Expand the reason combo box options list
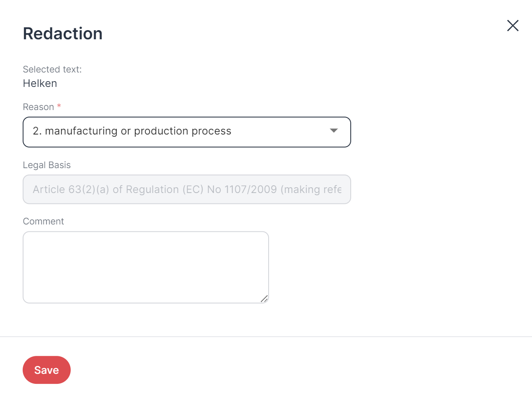The height and width of the screenshot is (400, 532). point(187,132)
